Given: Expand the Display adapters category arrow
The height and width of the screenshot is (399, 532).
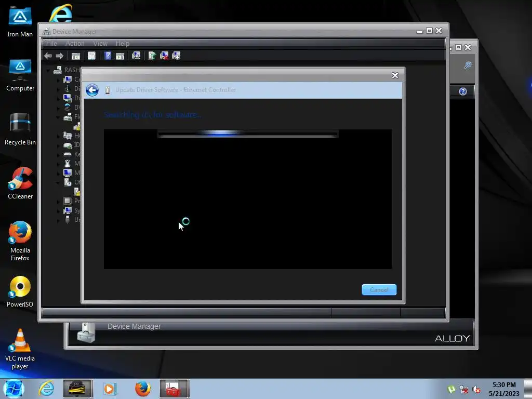Looking at the screenshot, I should coord(58,98).
